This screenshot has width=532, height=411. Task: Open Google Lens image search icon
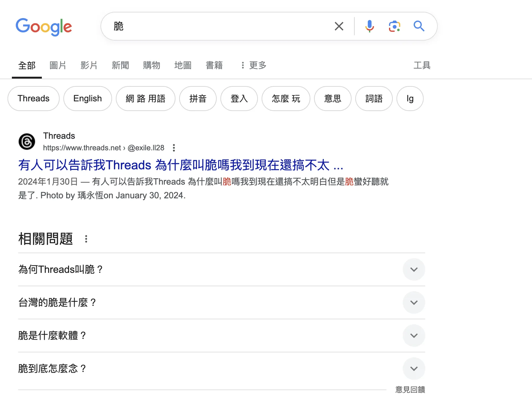[395, 26]
